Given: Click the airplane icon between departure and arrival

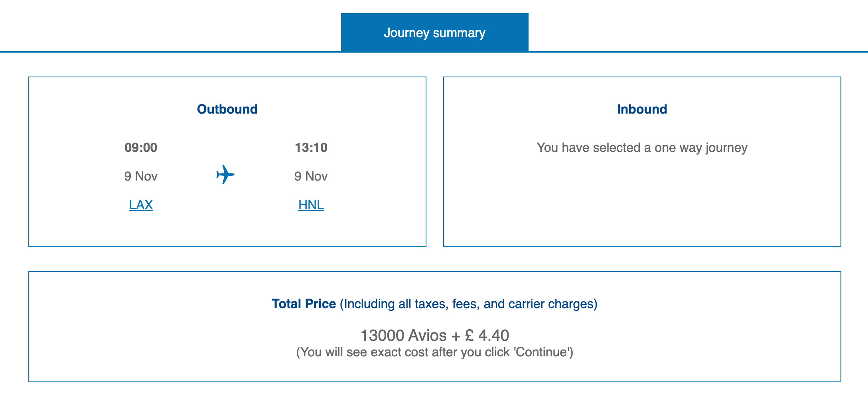Looking at the screenshot, I should pyautogui.click(x=225, y=175).
